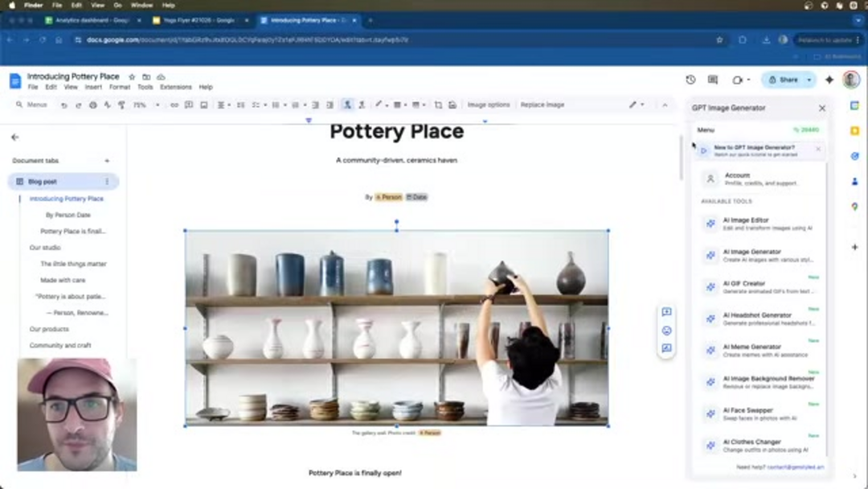Expand the Share button dropdown arrow

click(809, 80)
